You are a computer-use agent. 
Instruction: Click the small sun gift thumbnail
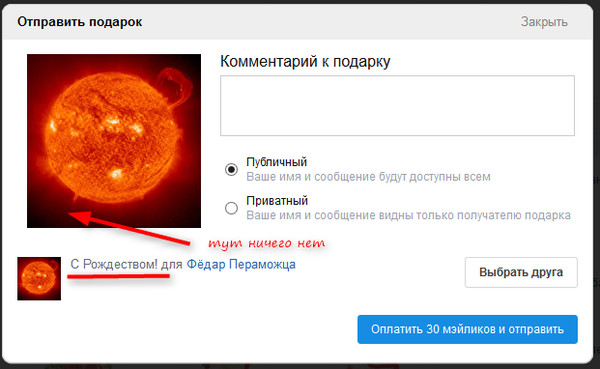coord(39,278)
